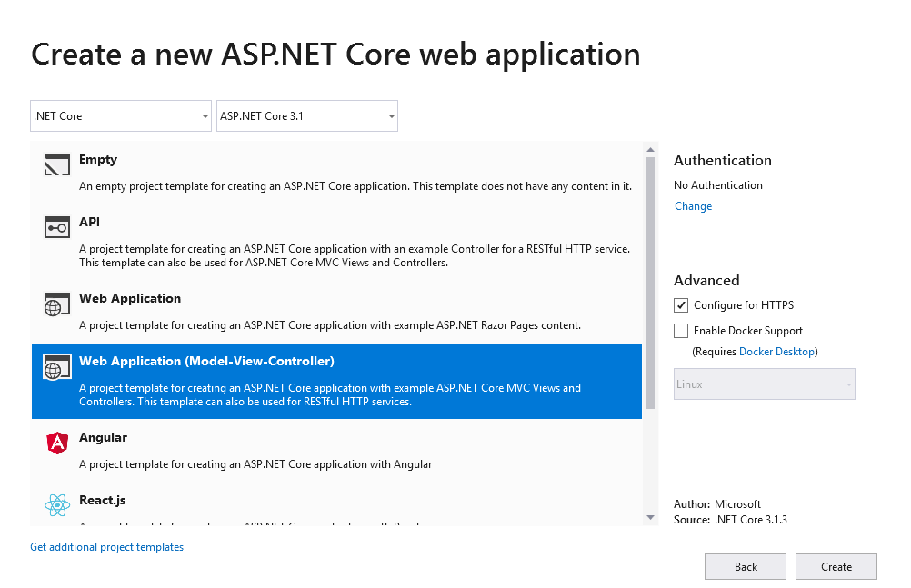The image size is (911, 588).
Task: Select the Empty template title
Action: [x=98, y=160]
